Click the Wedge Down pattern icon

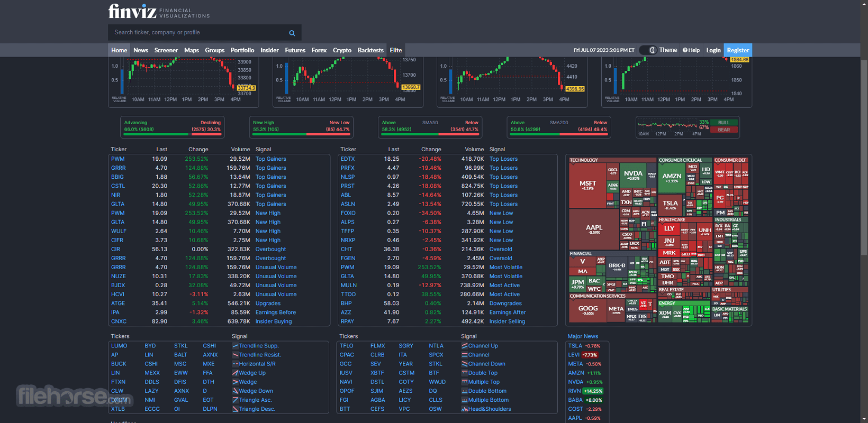pyautogui.click(x=236, y=391)
